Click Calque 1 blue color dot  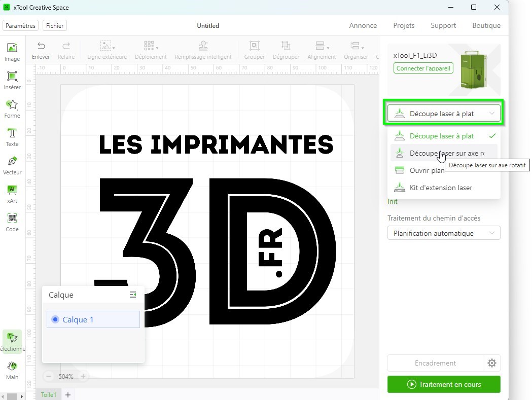coord(55,319)
